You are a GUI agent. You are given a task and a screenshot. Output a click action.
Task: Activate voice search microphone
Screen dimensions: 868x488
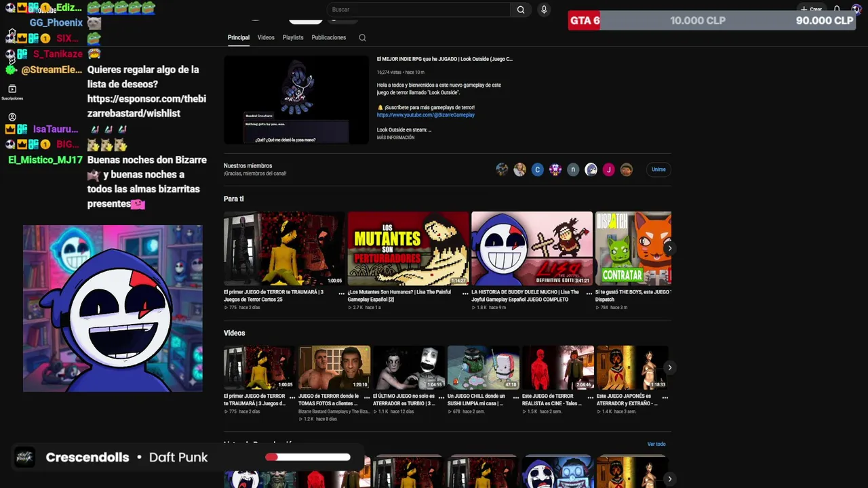[x=543, y=9]
